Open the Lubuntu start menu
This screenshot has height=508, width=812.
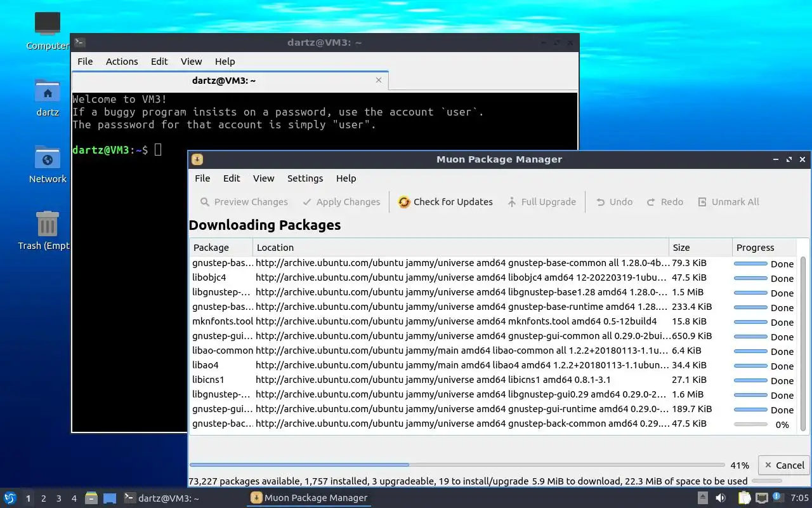pos(10,498)
